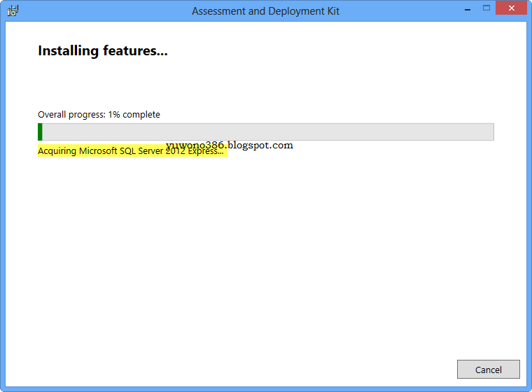Viewport: 532px width, 392px height.
Task: Click the 'Installing features...' heading
Action: 103,51
